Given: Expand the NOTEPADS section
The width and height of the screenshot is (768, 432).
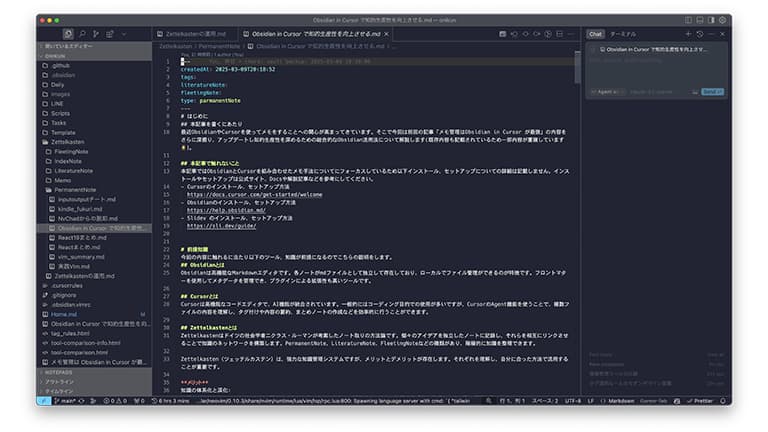Looking at the screenshot, I should 96,372.
